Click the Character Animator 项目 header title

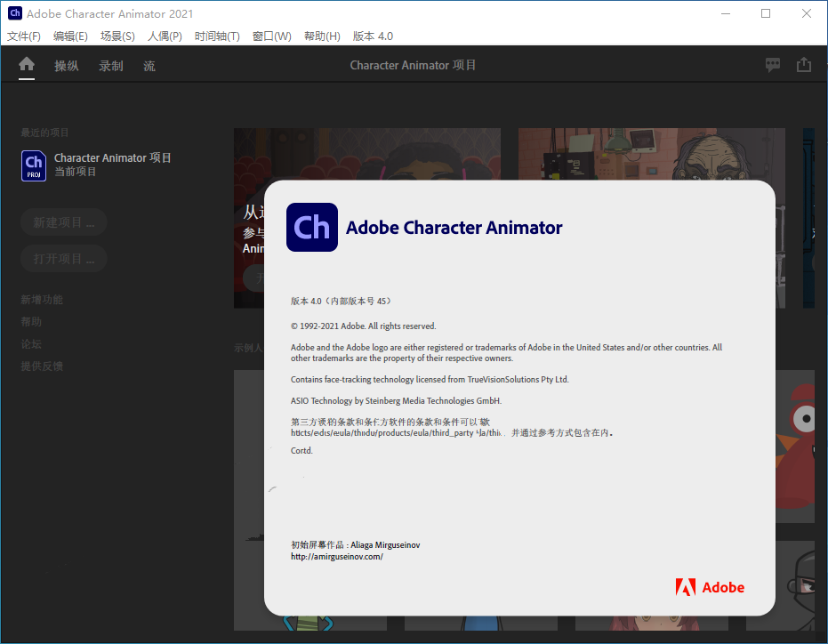413,65
